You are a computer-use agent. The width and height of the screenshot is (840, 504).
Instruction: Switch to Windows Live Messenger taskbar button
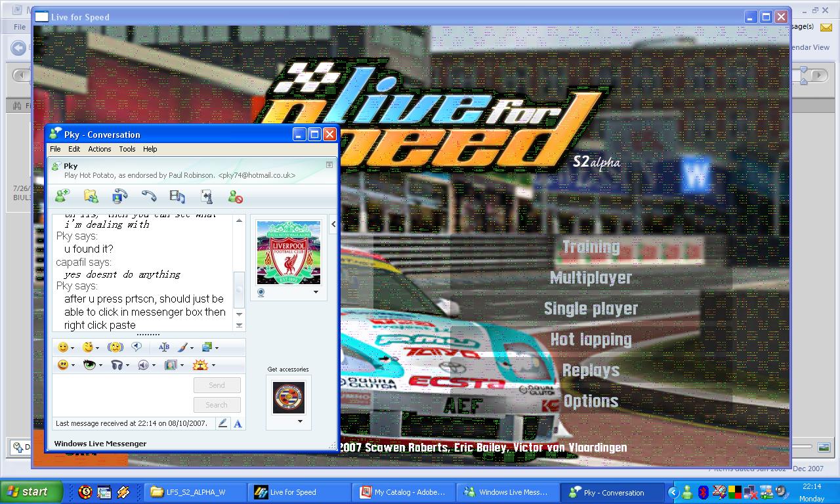509,492
